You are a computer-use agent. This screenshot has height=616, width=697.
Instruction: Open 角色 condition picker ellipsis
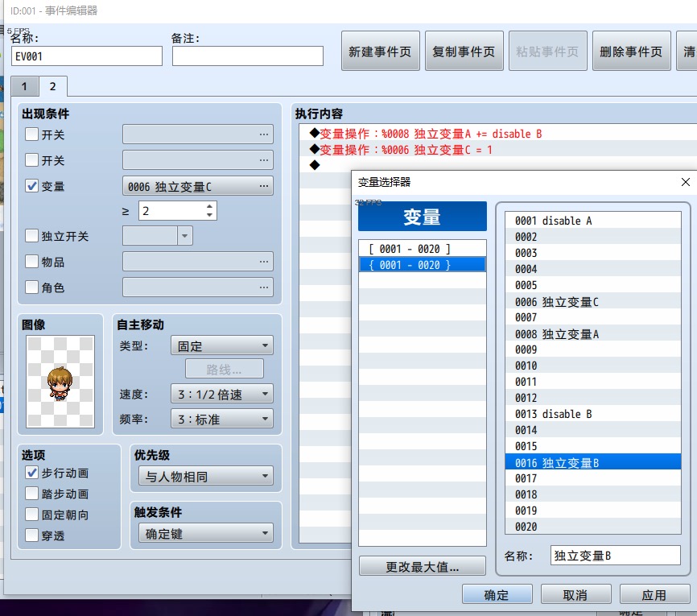coord(264,287)
